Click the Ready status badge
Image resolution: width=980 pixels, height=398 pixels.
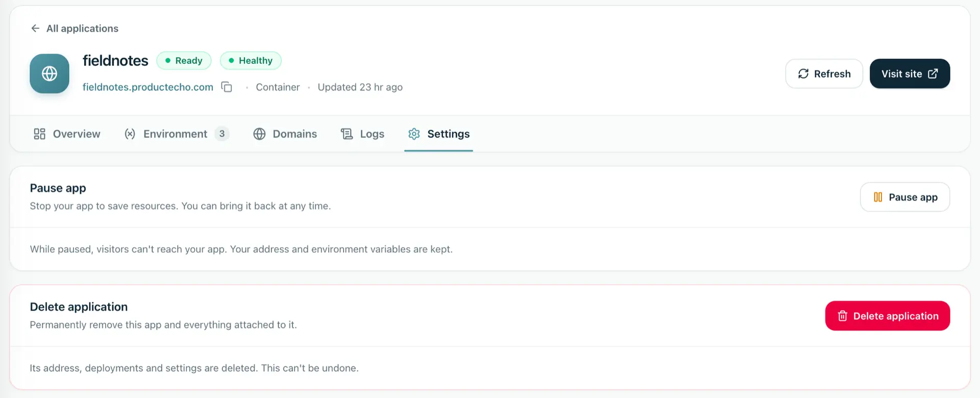184,60
